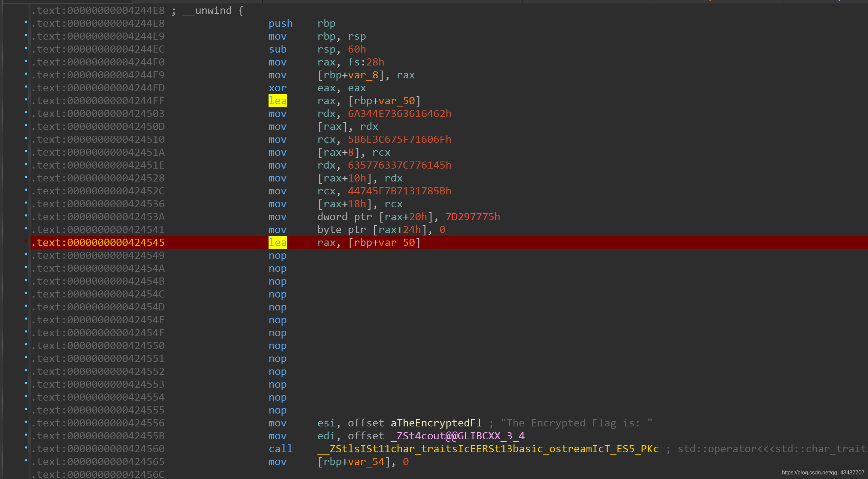Click the call mnemonic at 424560
Viewport: 868px width, 479px height.
280,449
